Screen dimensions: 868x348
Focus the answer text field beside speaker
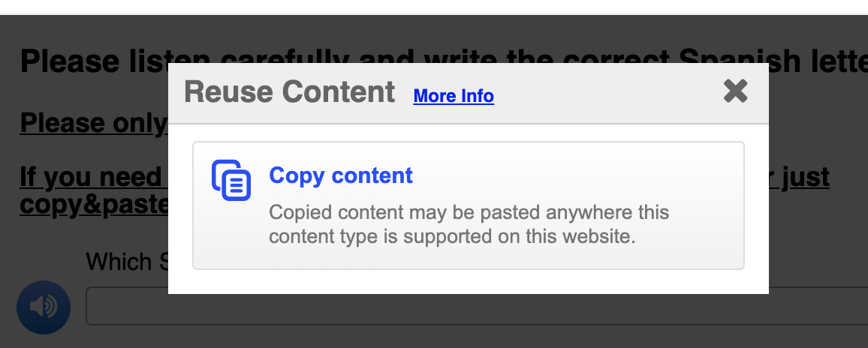[x=477, y=306]
